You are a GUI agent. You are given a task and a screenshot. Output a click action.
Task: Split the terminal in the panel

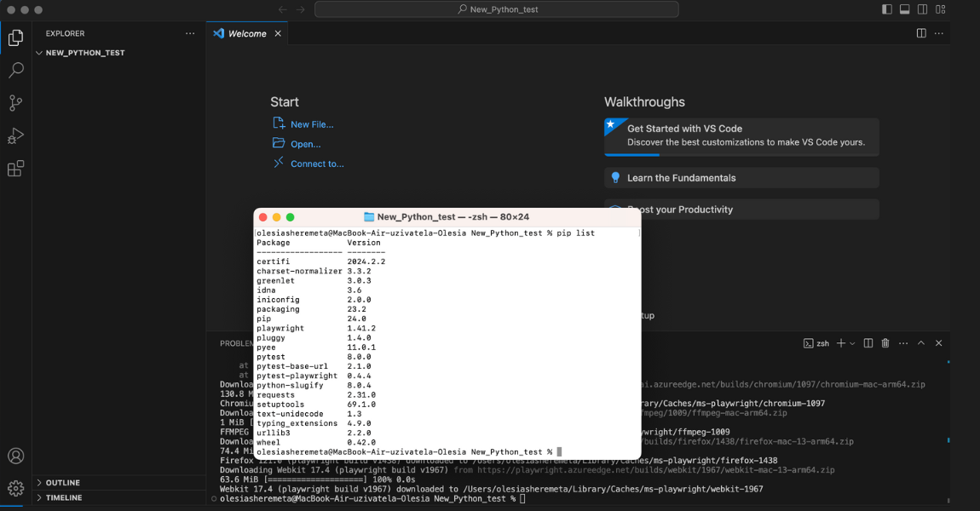(868, 343)
